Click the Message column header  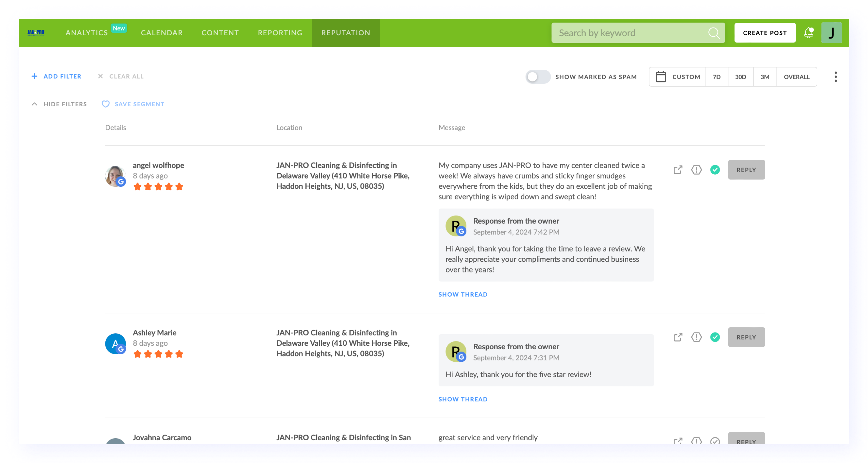tap(452, 127)
